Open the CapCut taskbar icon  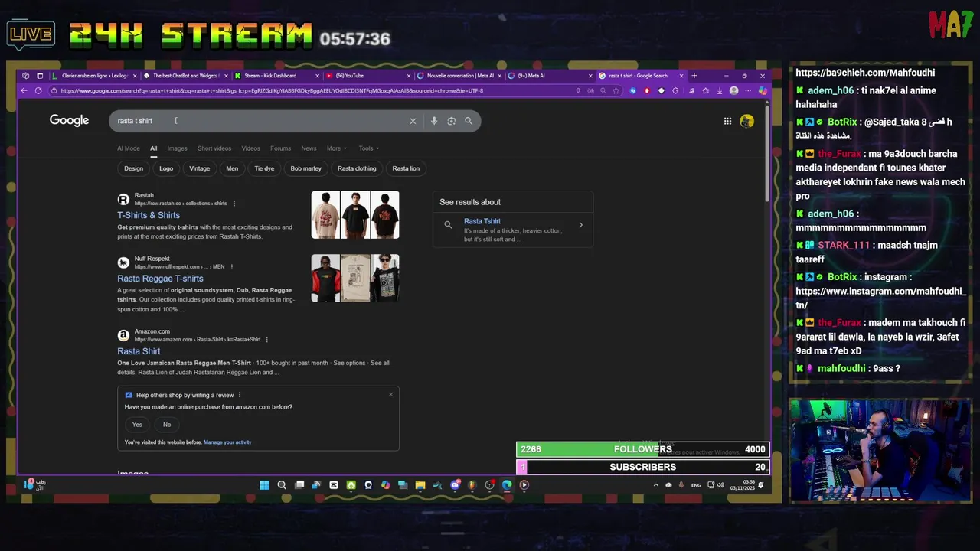334,484
